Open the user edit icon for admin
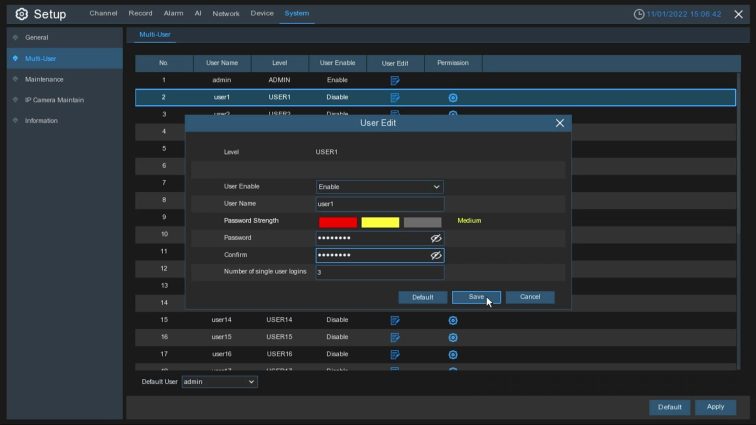756x425 pixels. pos(395,81)
